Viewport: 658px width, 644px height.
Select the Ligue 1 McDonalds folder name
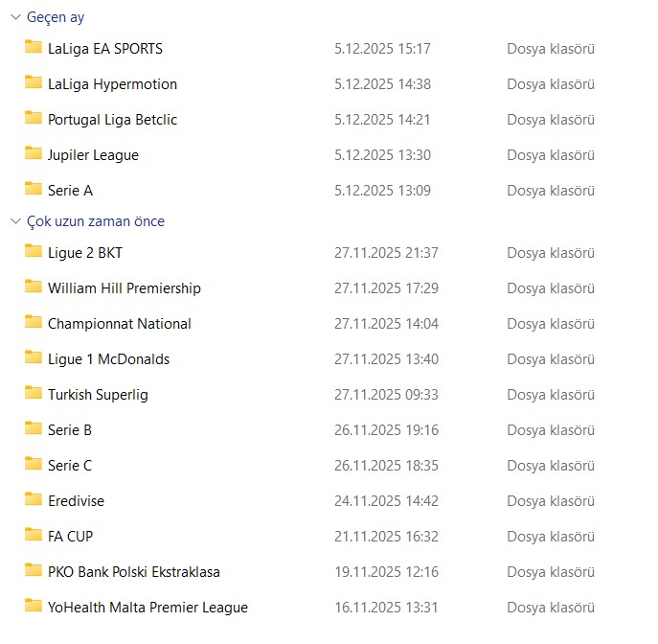tap(108, 359)
